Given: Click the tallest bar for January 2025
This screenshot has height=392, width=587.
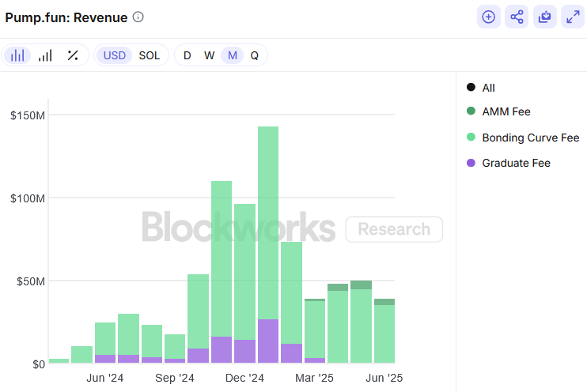Looking at the screenshot, I should (268, 245).
